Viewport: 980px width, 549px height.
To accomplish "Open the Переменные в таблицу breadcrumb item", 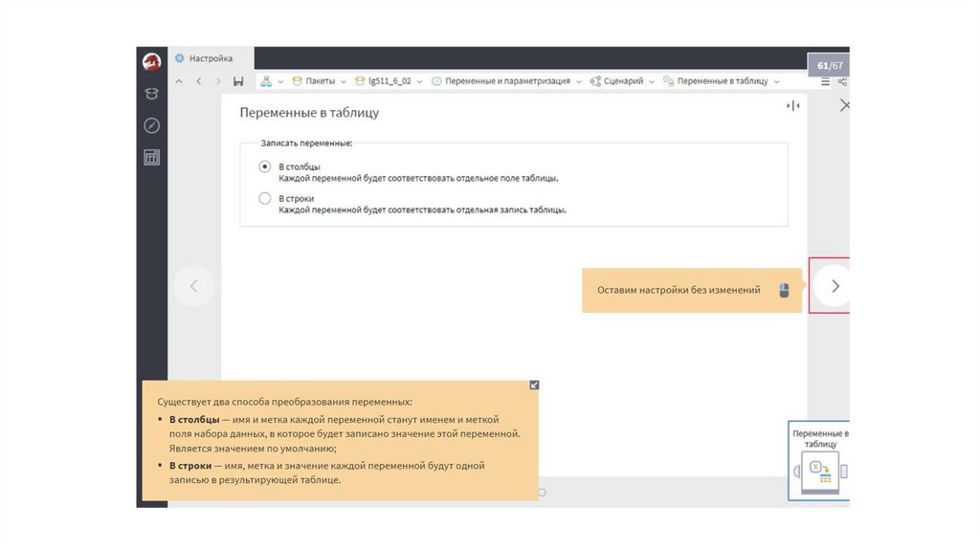I will [x=716, y=81].
